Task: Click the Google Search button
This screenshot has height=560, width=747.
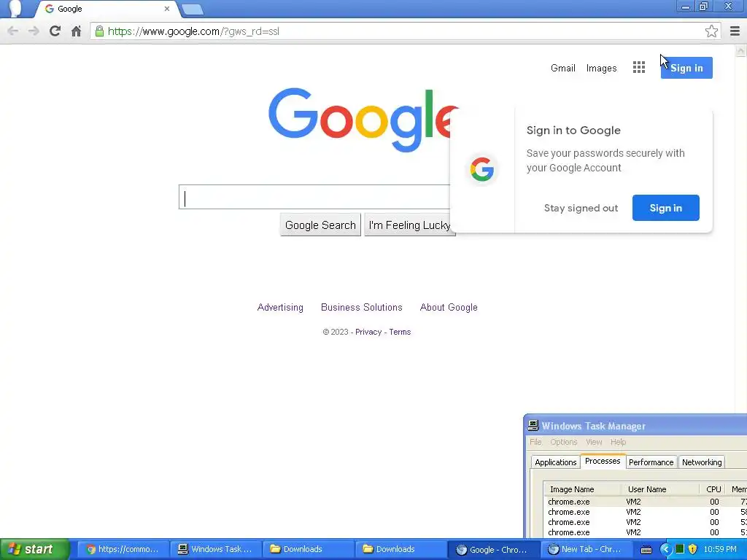Action: click(x=320, y=225)
